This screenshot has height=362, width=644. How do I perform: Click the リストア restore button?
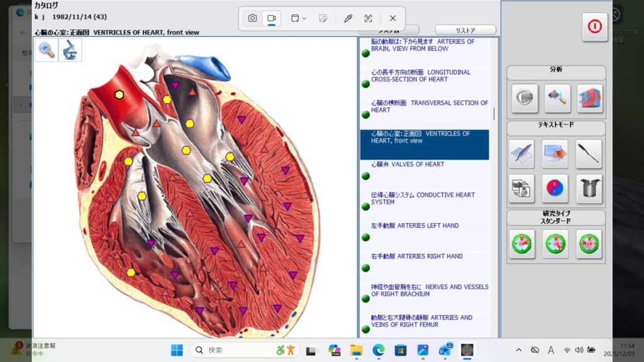coord(465,30)
